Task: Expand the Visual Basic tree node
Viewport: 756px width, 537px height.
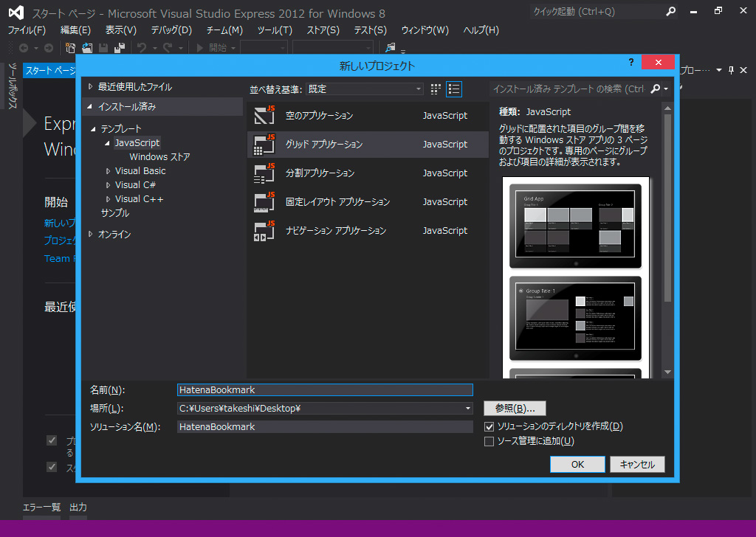Action: 108,171
